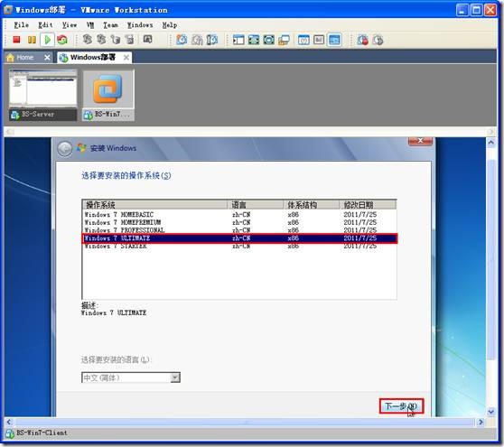The height and width of the screenshot is (447, 504).
Task: Open the File menu
Action: pyautogui.click(x=21, y=24)
